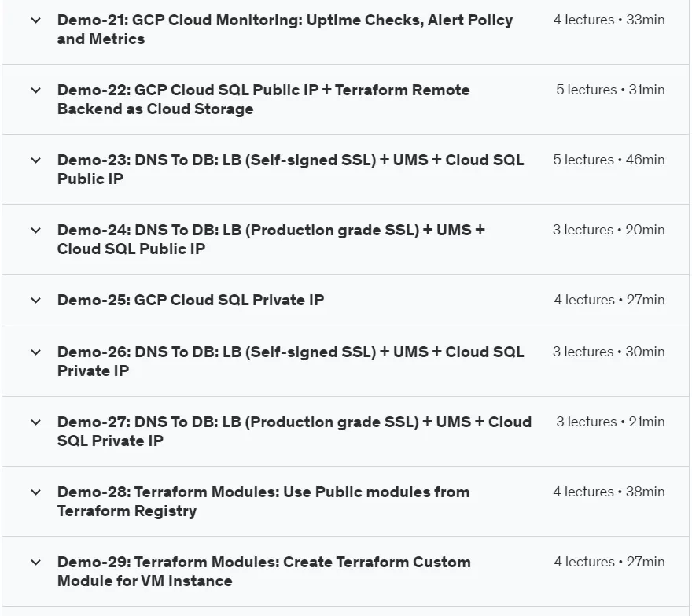
Task: Select Demo-25 GCP Cloud SQL Private IP title
Action: [190, 301]
